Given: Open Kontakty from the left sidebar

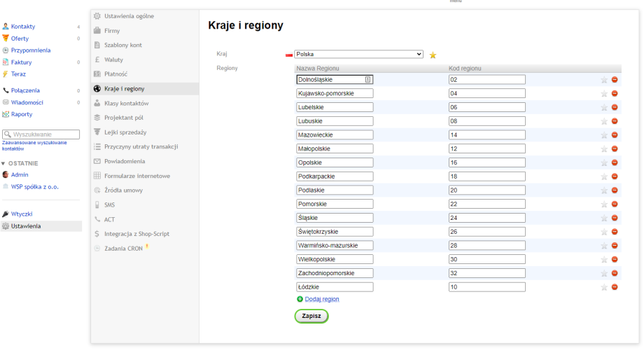Looking at the screenshot, I should click(x=22, y=27).
